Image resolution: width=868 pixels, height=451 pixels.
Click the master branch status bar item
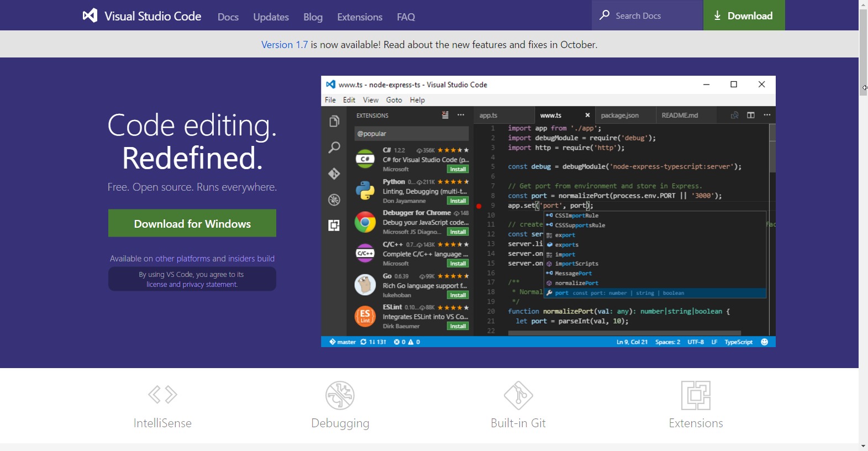343,342
